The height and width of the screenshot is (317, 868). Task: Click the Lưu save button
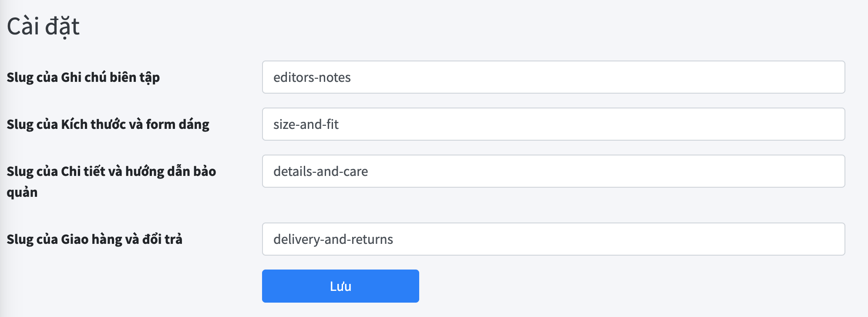click(340, 286)
